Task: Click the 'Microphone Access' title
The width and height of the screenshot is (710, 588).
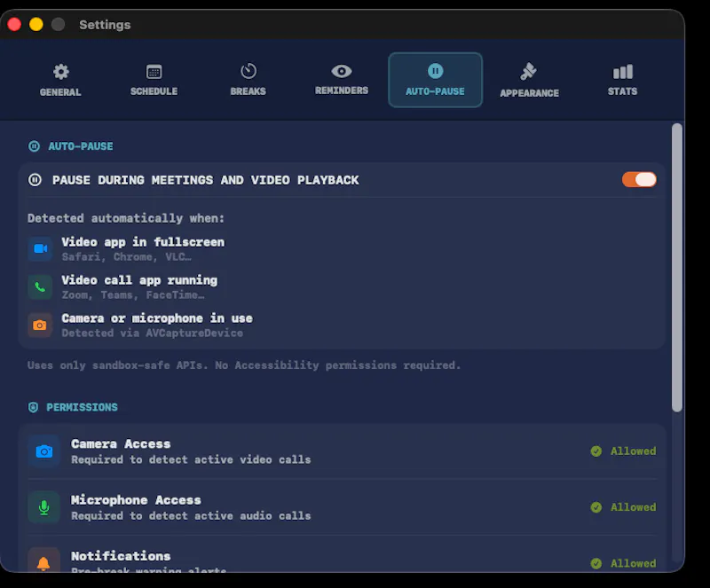Action: pyautogui.click(x=136, y=500)
